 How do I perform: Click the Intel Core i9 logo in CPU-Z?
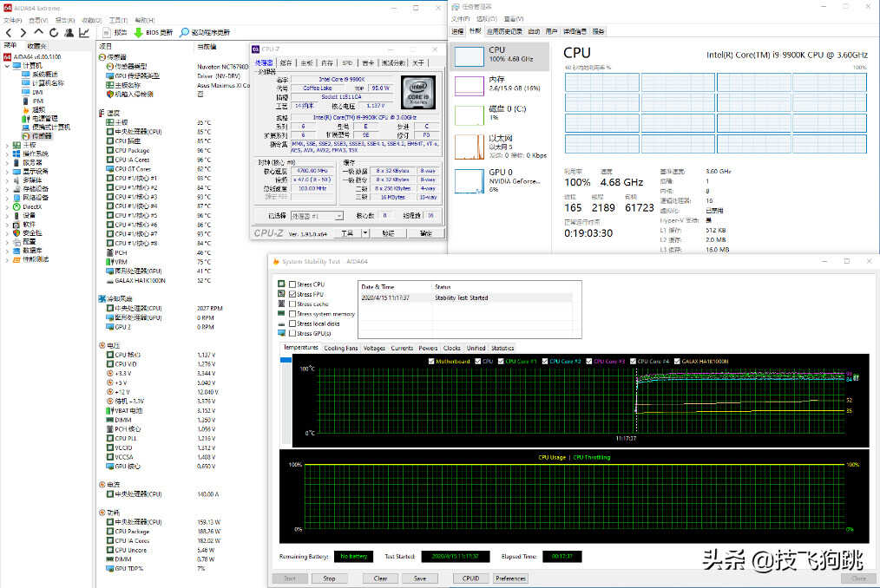tap(418, 93)
